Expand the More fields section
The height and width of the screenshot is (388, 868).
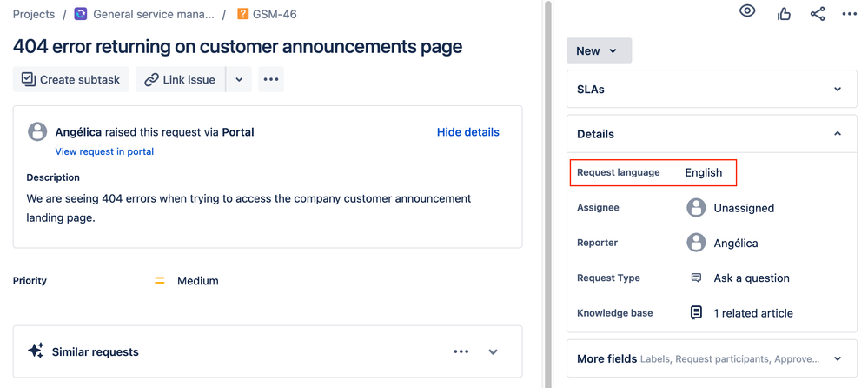tap(838, 358)
